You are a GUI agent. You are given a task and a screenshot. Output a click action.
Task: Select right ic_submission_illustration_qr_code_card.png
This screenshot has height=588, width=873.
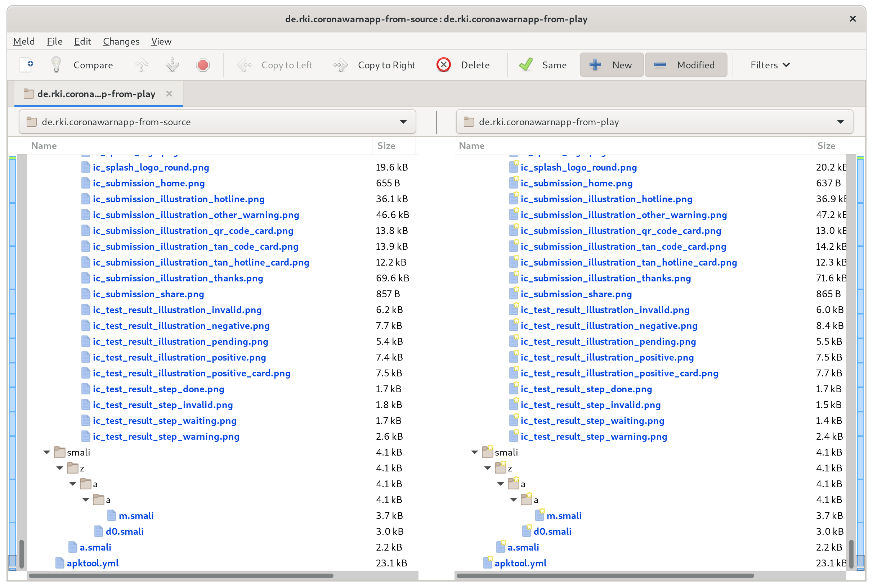point(621,231)
